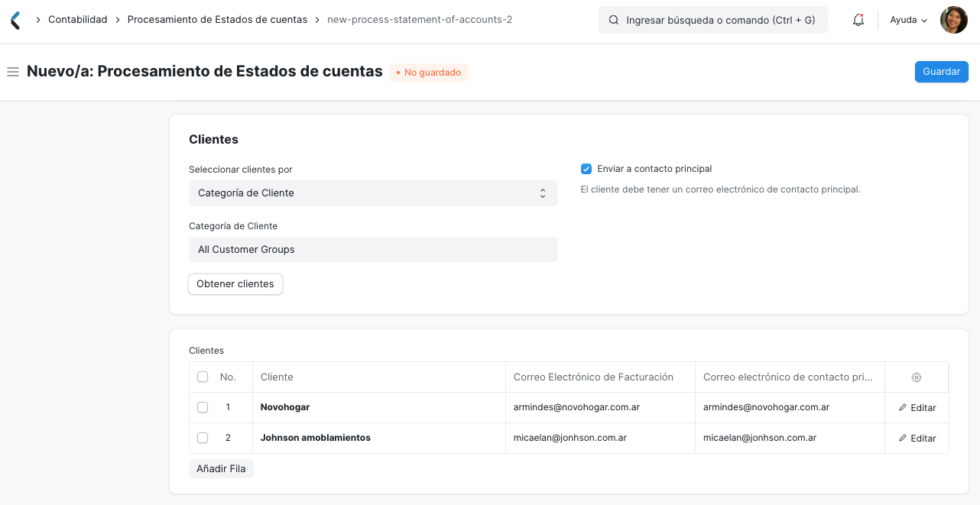This screenshot has height=505, width=980.
Task: Toggle the sidebar with the hamburger icon
Action: click(12, 72)
